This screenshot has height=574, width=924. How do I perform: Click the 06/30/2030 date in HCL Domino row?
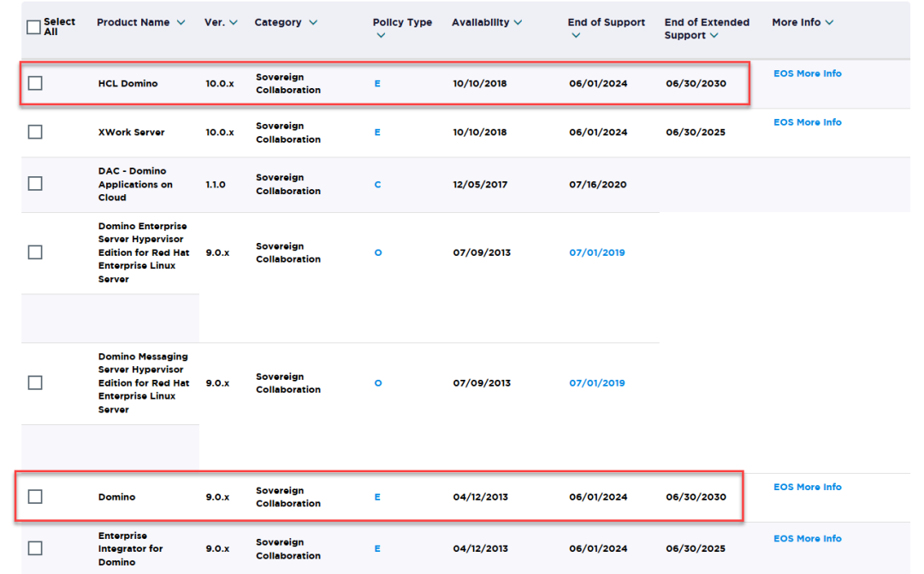click(696, 84)
